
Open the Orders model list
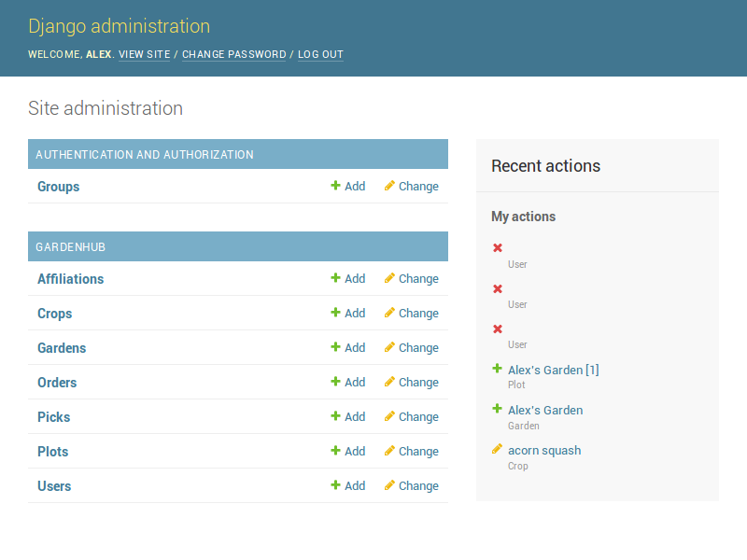(57, 383)
